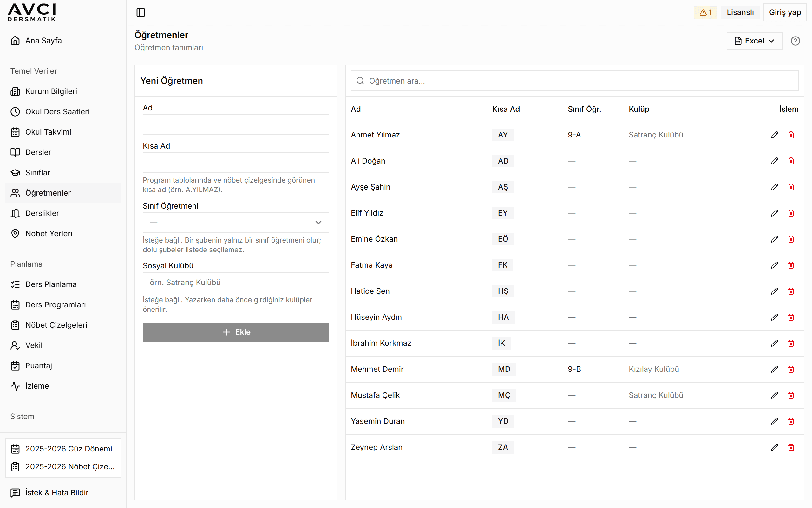Delete Mustafa Çelik with trash icon

[x=791, y=395]
